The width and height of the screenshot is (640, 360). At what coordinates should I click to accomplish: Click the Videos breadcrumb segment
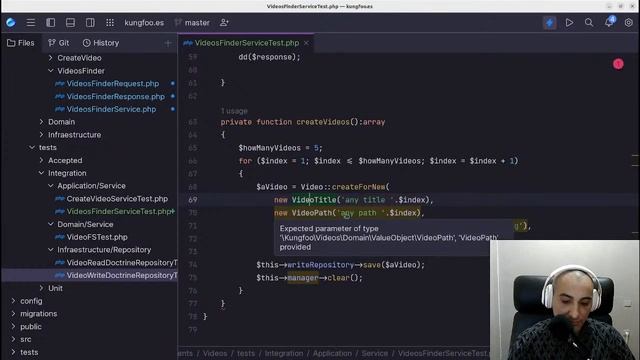tap(215, 353)
